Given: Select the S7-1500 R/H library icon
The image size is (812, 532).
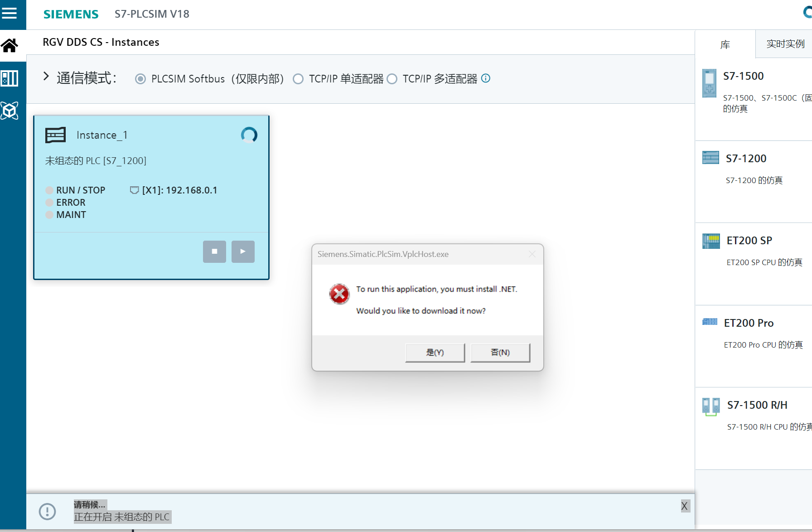Looking at the screenshot, I should pos(711,406).
